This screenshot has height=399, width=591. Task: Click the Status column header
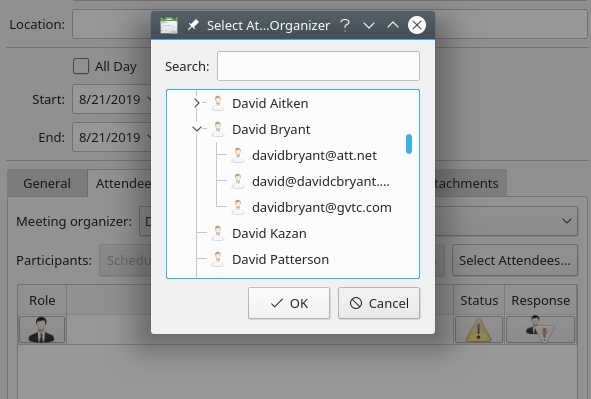479,300
